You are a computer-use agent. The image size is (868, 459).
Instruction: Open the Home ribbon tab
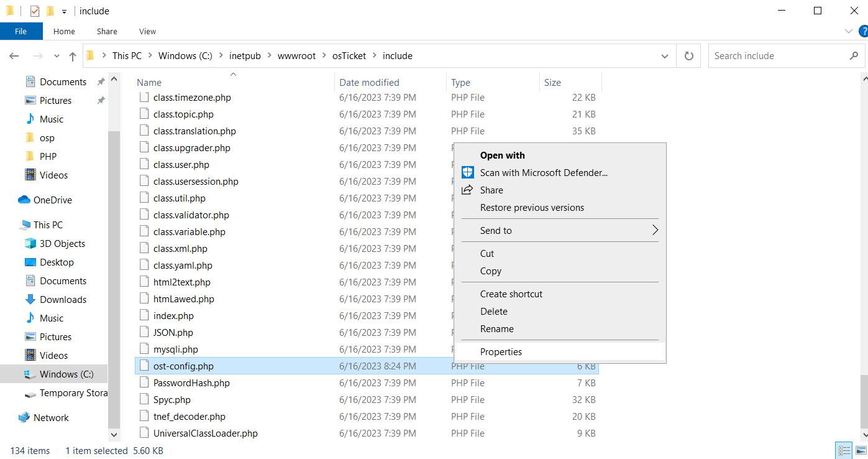coord(64,31)
